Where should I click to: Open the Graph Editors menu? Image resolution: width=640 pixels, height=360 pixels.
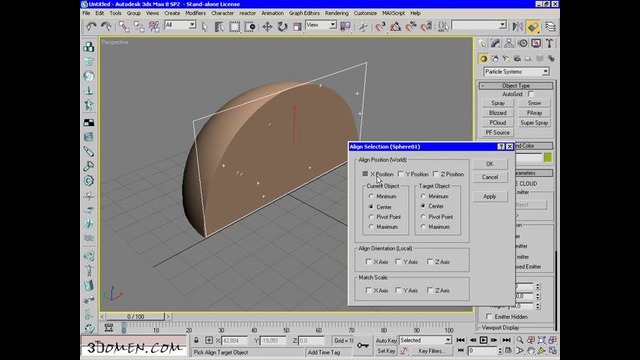coord(304,13)
